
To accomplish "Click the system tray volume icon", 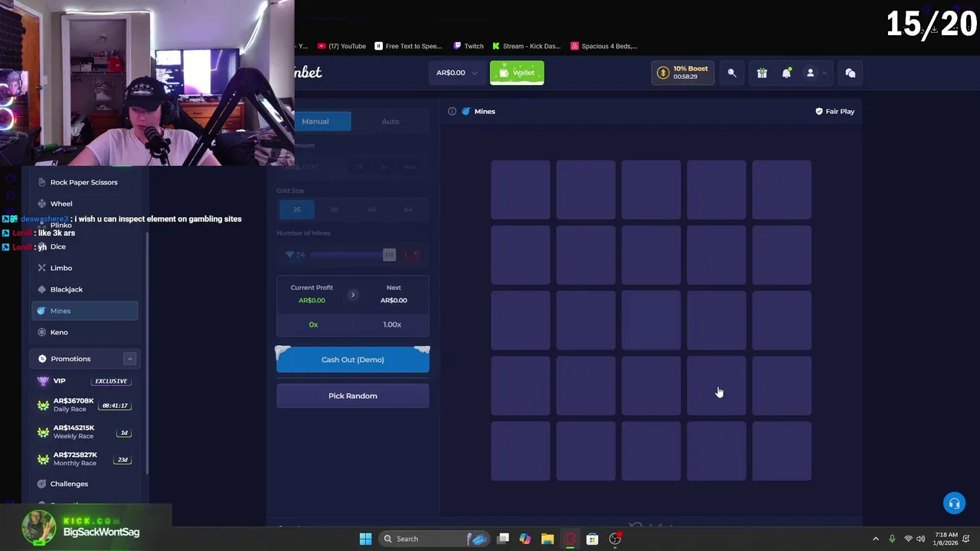I will click(920, 539).
